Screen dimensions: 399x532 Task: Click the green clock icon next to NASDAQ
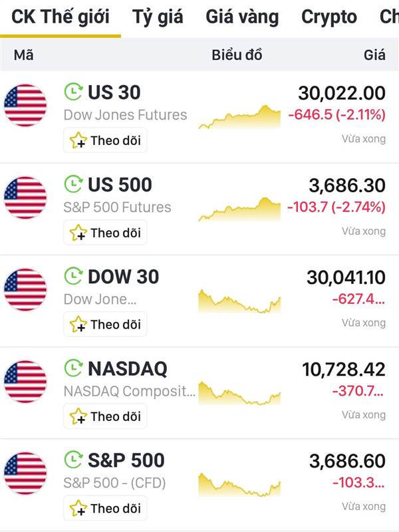point(74,368)
